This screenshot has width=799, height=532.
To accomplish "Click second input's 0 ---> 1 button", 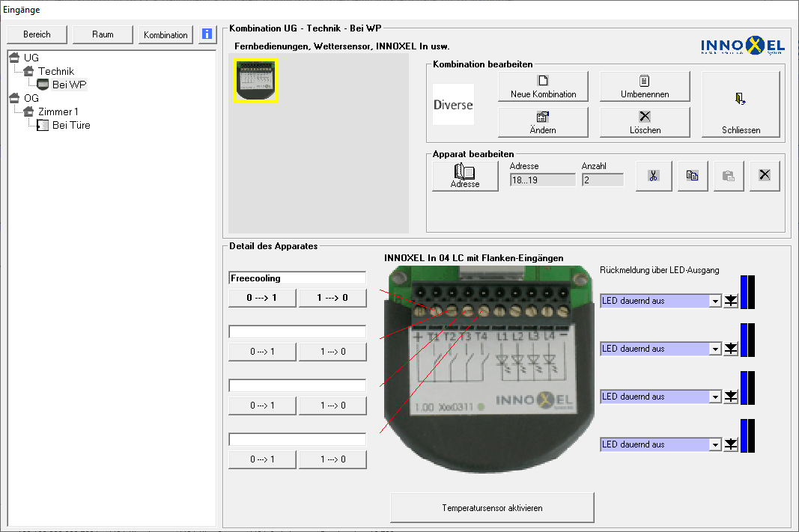I will click(262, 352).
